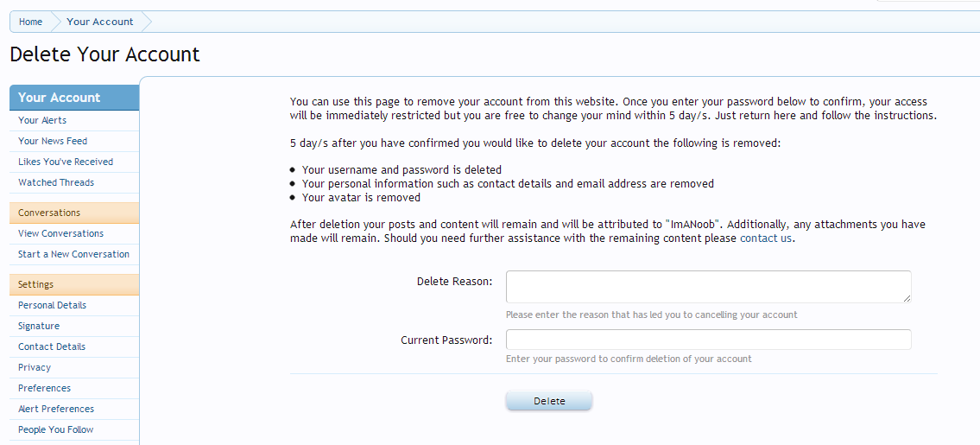This screenshot has height=445, width=980.
Task: Select View Conversations link
Action: point(60,233)
